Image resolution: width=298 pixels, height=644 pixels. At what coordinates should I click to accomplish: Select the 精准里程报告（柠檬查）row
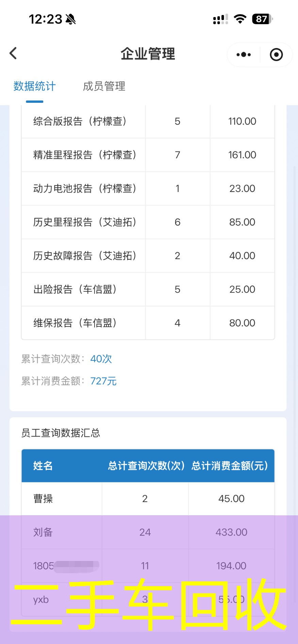tap(85, 155)
